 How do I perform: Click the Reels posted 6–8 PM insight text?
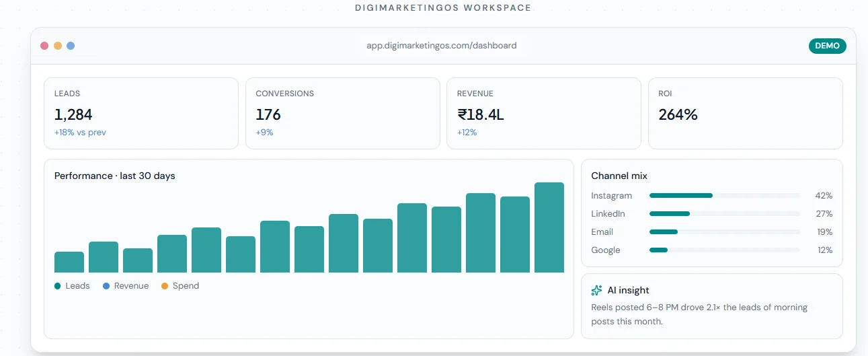click(x=699, y=314)
